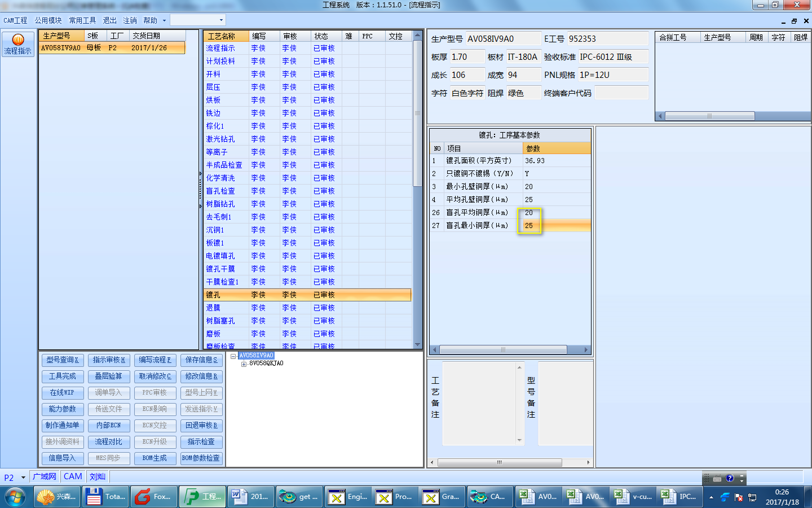Click the 板厚 field showing 1.70
This screenshot has width=812, height=508.
coord(467,57)
